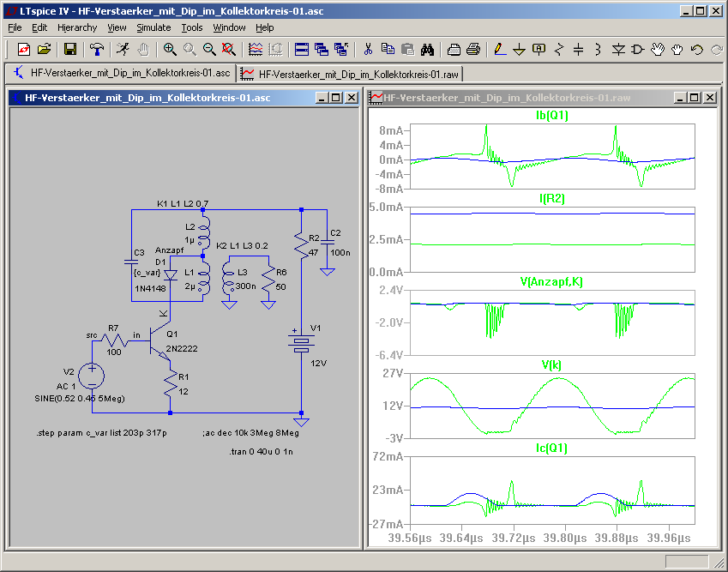This screenshot has width=728, height=572.
Task: Click the V2 voltage source symbol
Action: pyautogui.click(x=92, y=376)
